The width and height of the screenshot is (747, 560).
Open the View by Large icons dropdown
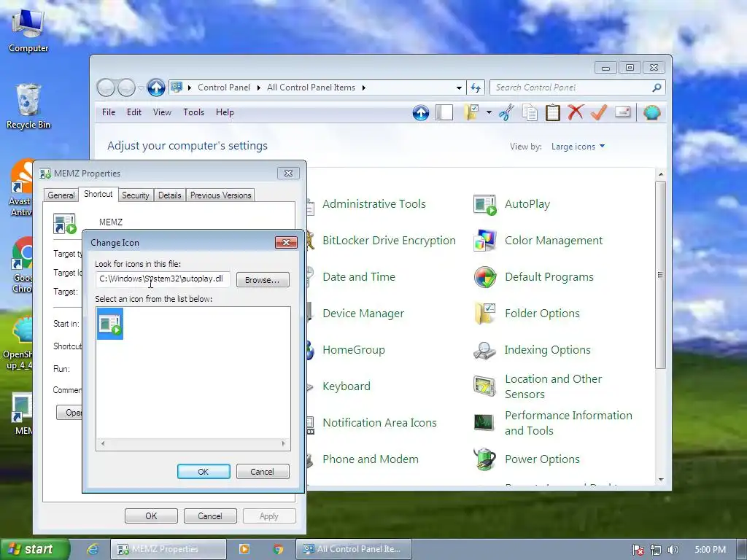[578, 147]
